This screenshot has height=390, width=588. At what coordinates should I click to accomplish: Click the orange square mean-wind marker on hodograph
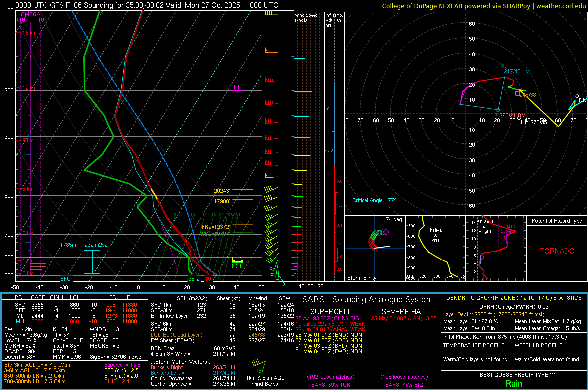(x=518, y=93)
